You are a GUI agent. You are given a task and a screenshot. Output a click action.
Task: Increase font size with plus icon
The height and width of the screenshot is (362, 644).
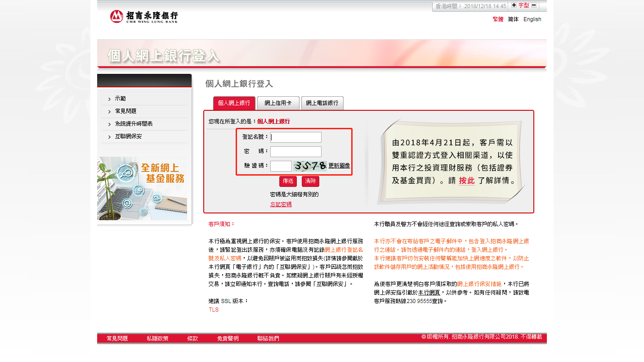coord(514,5)
